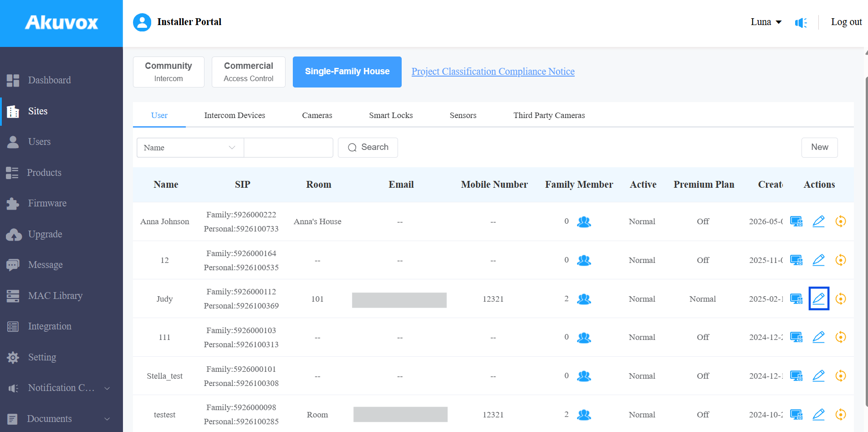Screen dimensions: 868x432
Task: Click orange reset icon for user 12
Action: coord(841,260)
